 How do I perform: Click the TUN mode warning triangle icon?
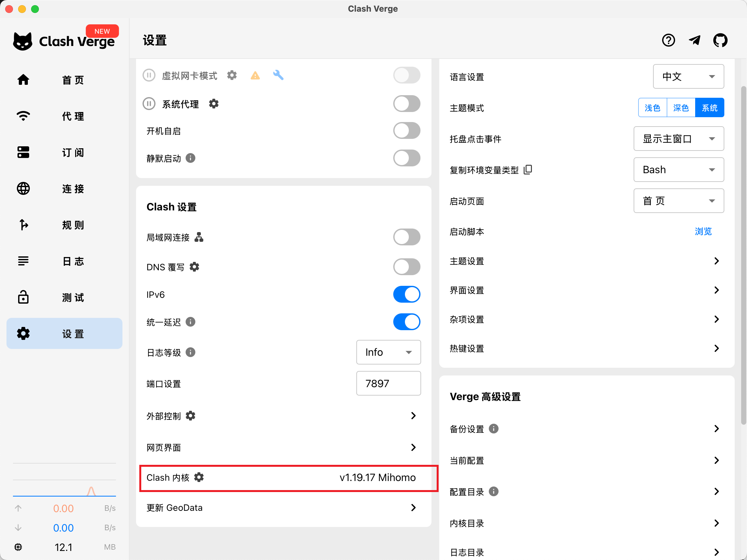[255, 75]
